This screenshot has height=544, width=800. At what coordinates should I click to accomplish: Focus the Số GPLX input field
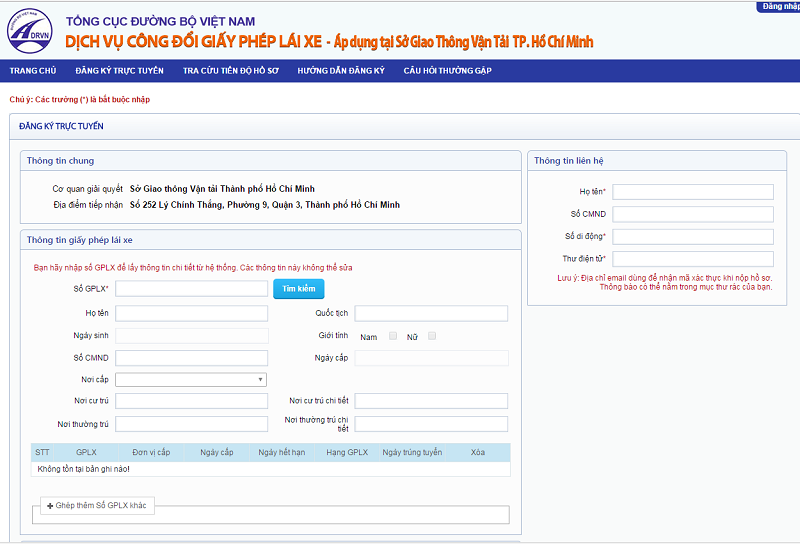point(191,289)
